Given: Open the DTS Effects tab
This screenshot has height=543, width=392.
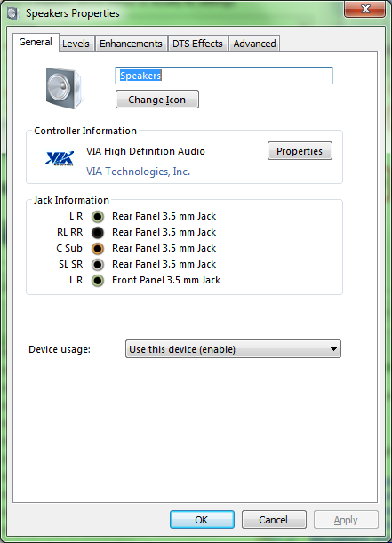Looking at the screenshot, I should [x=197, y=44].
